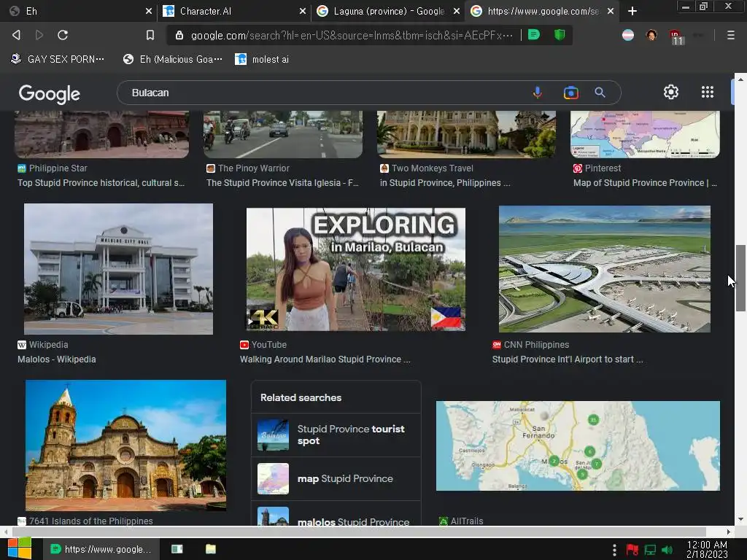The width and height of the screenshot is (747, 560).
Task: Click the green chat bubble icon in address bar
Action: tap(534, 35)
